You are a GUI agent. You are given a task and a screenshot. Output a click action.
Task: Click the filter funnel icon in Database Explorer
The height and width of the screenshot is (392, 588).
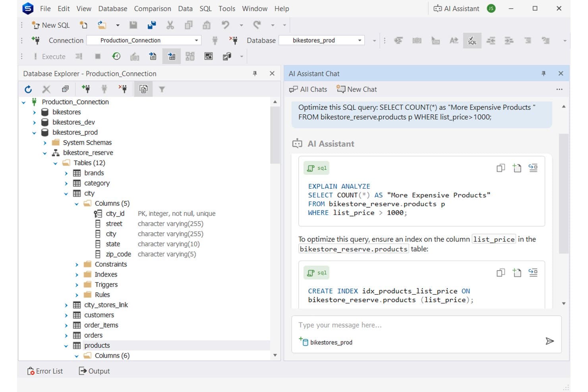(x=162, y=89)
